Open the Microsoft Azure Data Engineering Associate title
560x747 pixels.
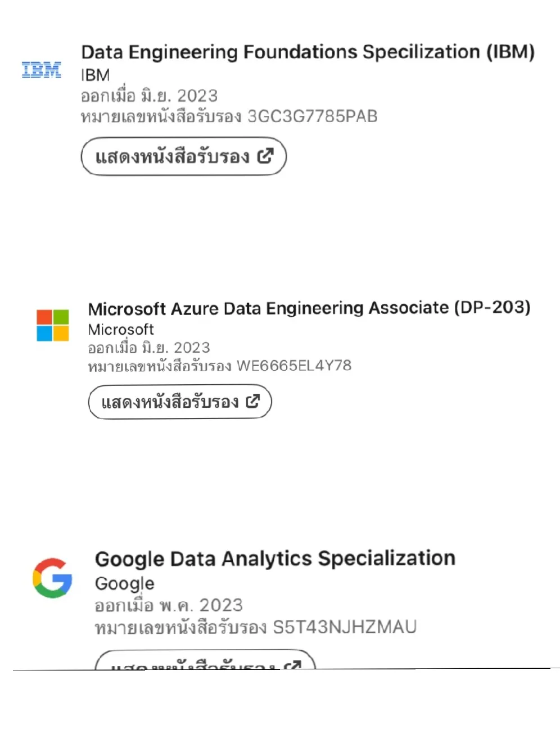pos(309,308)
